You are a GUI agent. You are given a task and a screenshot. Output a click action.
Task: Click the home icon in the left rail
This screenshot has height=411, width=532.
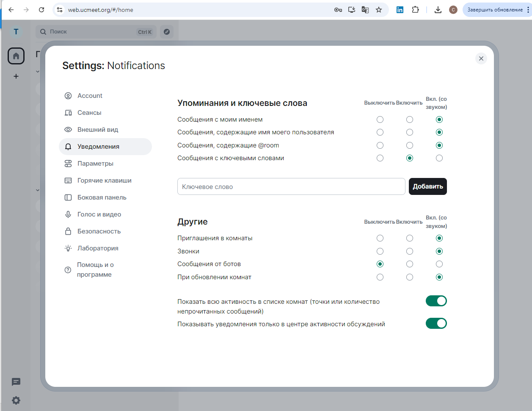coord(16,56)
